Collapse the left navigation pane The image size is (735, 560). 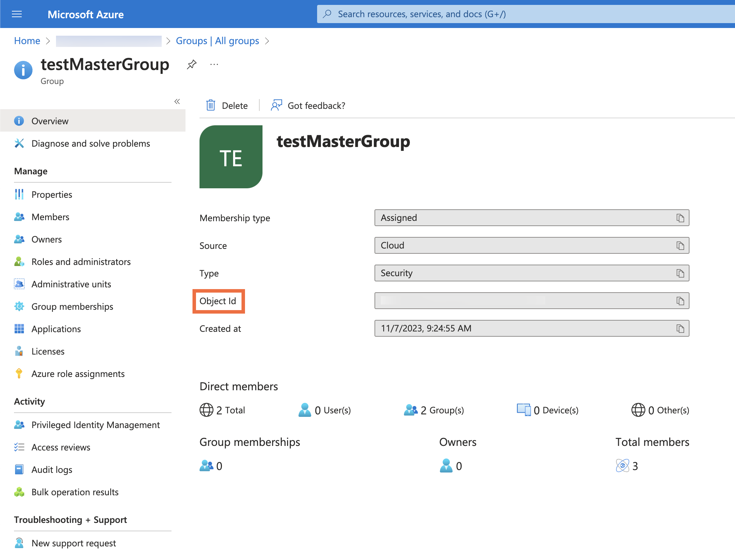pos(177,101)
